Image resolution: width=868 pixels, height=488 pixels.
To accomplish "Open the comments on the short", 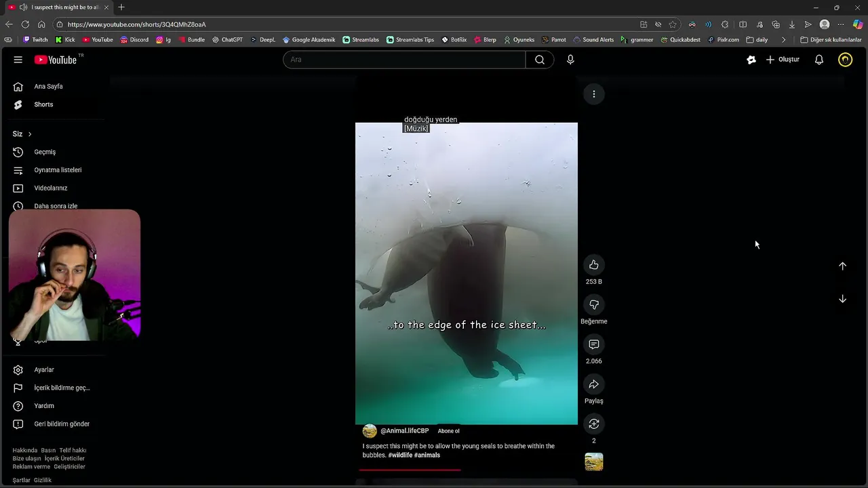I will pos(594,344).
